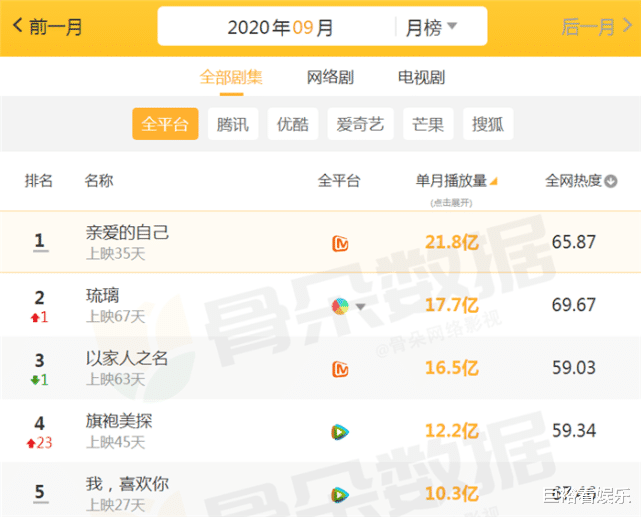Click play count 16.5亿
This screenshot has width=641, height=517.
point(452,368)
